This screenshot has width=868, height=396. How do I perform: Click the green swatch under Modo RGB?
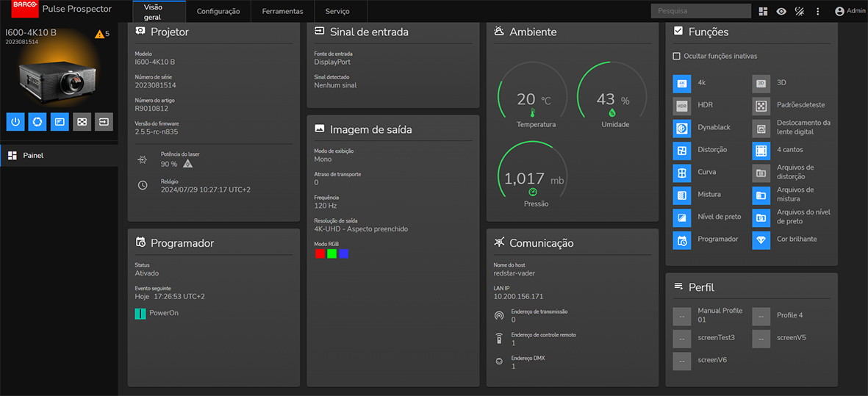331,253
